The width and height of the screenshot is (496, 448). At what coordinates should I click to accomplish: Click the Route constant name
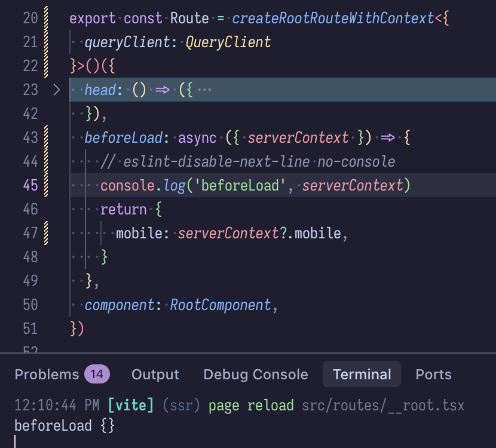tap(189, 18)
